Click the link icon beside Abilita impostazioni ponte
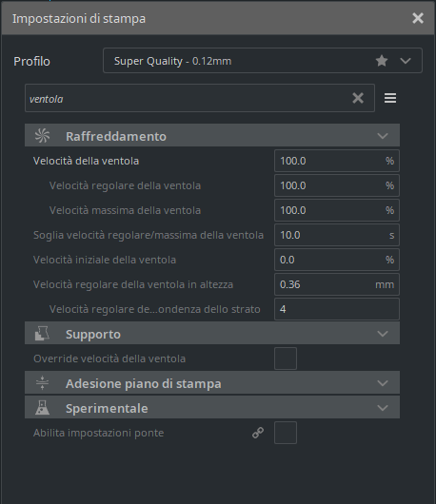This screenshot has height=504, width=436. pos(258,433)
